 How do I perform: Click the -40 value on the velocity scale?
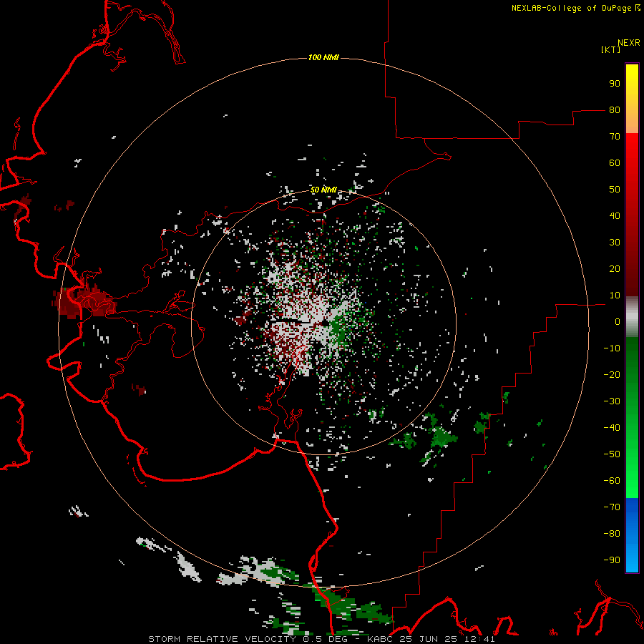point(612,428)
